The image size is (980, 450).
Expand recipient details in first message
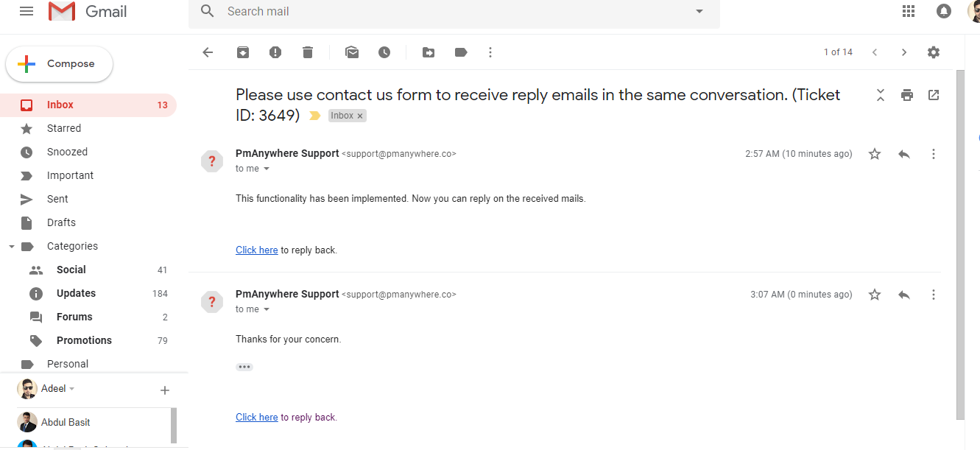point(267,169)
